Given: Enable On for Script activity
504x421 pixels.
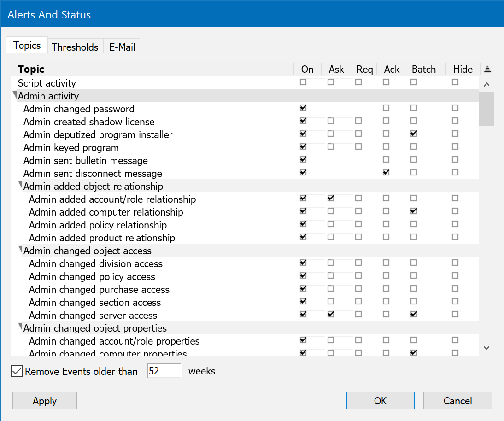Looking at the screenshot, I should pos(303,82).
